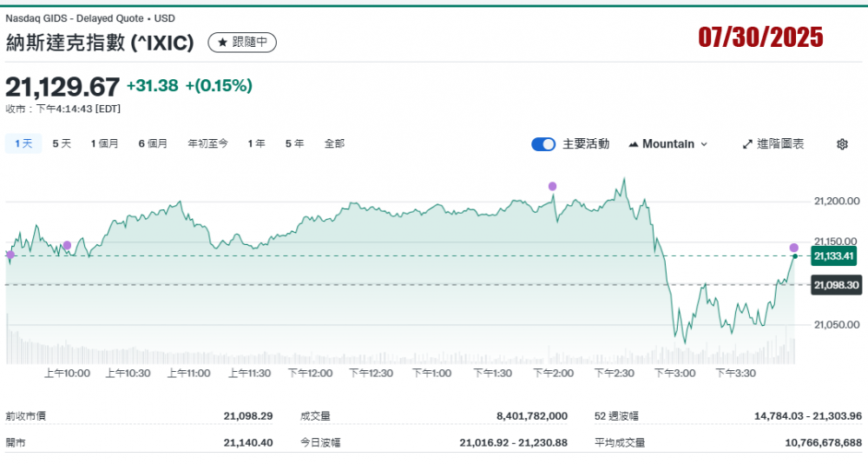Switch chart to 5 年 range
868x464 pixels.
coord(294,143)
